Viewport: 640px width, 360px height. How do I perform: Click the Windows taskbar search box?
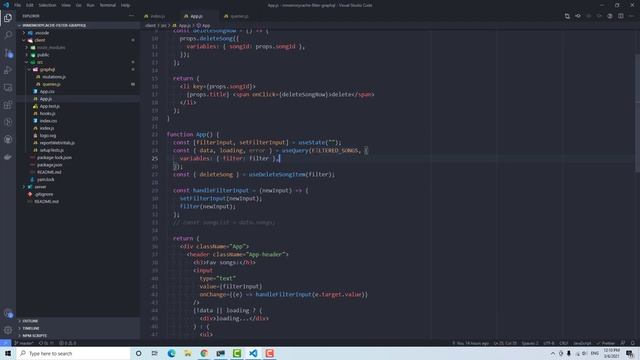pyautogui.click(x=73, y=353)
